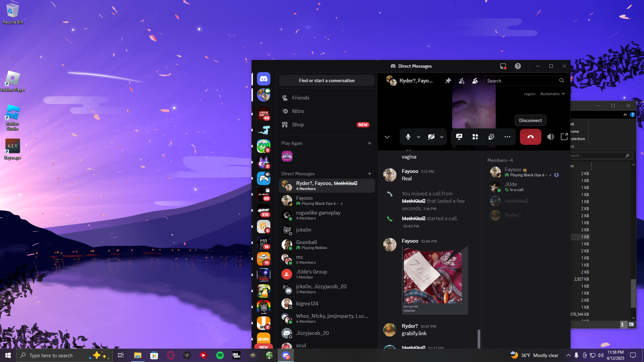Open the 764 image attachment
This screenshot has height=362, width=644.
click(435, 281)
